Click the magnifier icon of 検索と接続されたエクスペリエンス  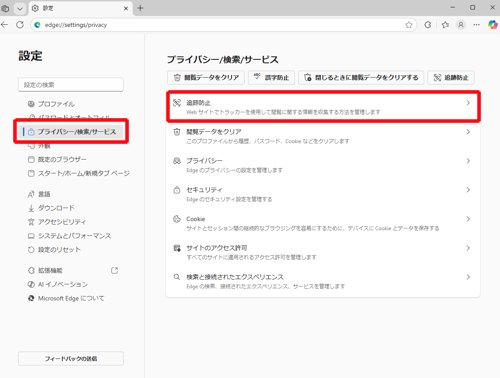177,277
